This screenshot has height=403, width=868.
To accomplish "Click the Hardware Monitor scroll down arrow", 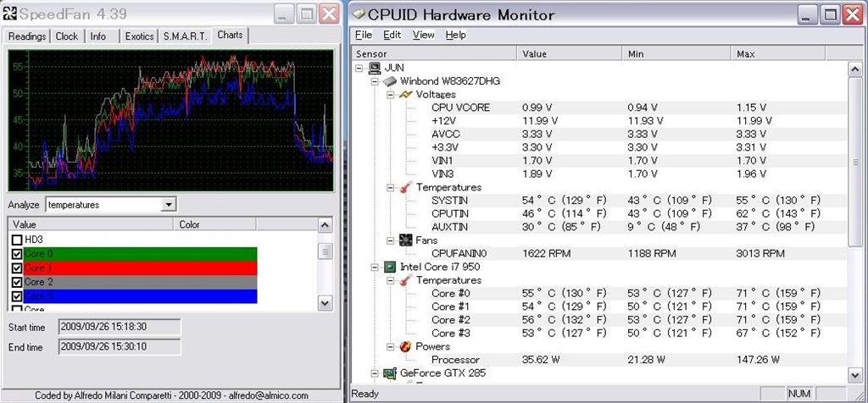I will point(855,375).
